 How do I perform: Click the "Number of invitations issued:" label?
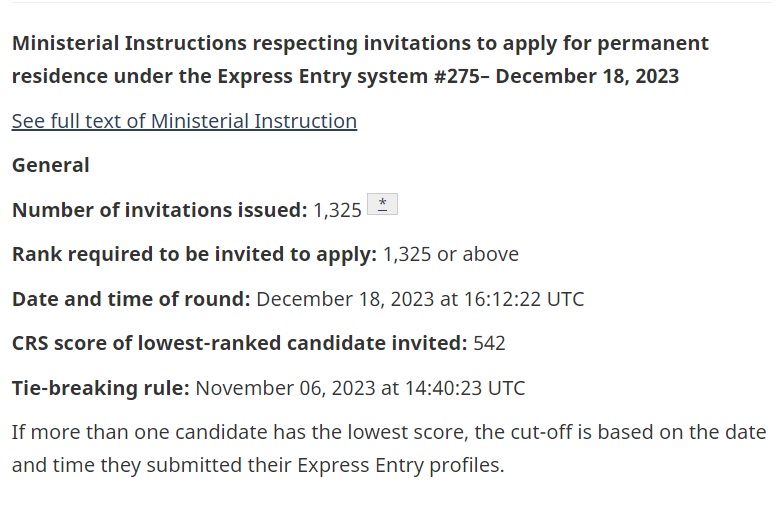(x=160, y=210)
